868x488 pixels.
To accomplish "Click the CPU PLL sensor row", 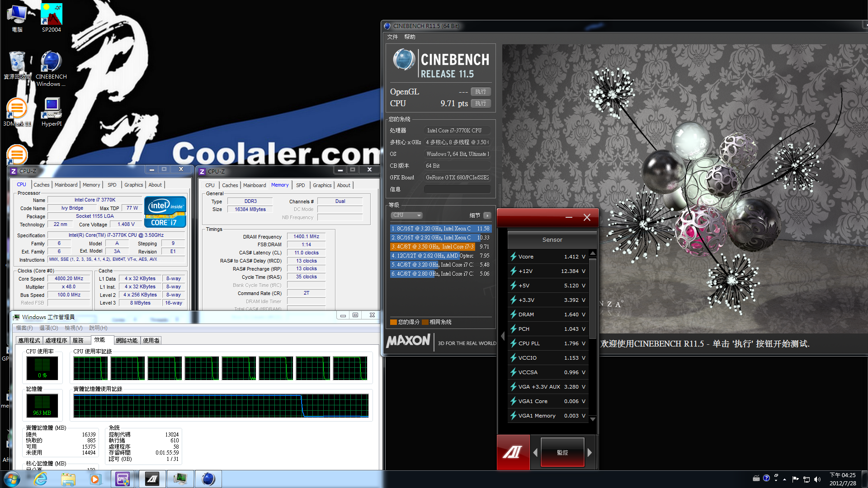I will [x=548, y=343].
